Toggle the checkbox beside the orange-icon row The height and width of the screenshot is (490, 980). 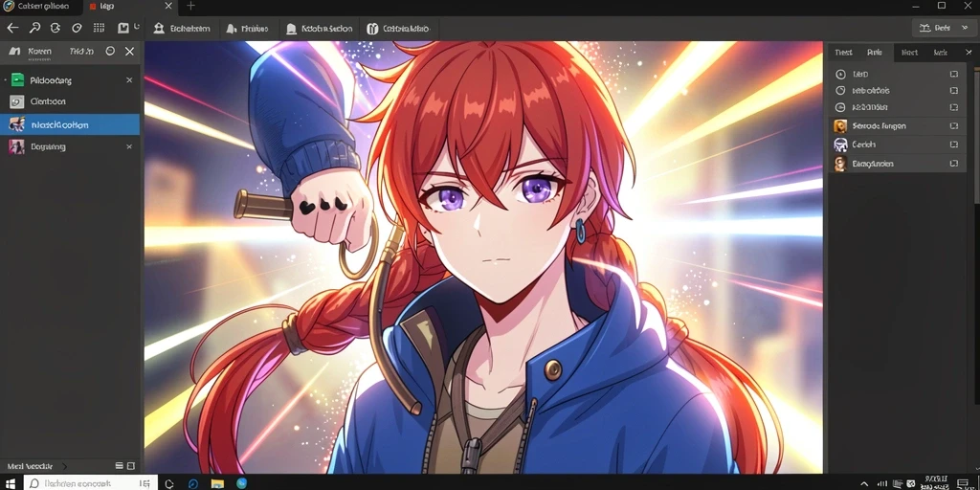coord(954,126)
